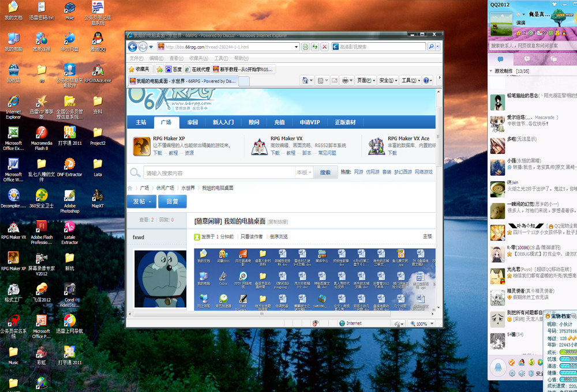Click the read mail icon in IE command bar
Viewport: 577px width, 392px height.
[335, 81]
